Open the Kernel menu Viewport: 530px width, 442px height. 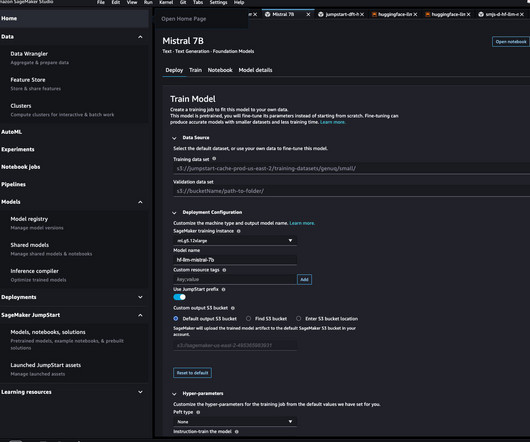[166, 2]
